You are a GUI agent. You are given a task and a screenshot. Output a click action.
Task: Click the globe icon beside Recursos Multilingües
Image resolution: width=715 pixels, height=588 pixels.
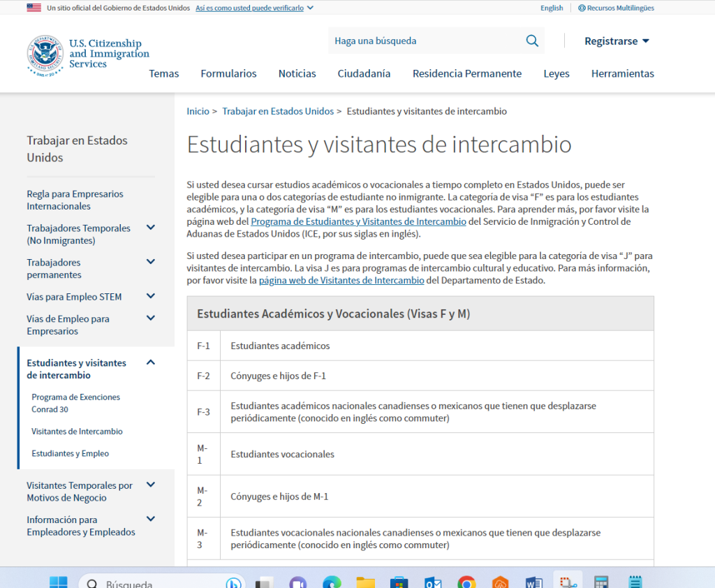pos(582,8)
